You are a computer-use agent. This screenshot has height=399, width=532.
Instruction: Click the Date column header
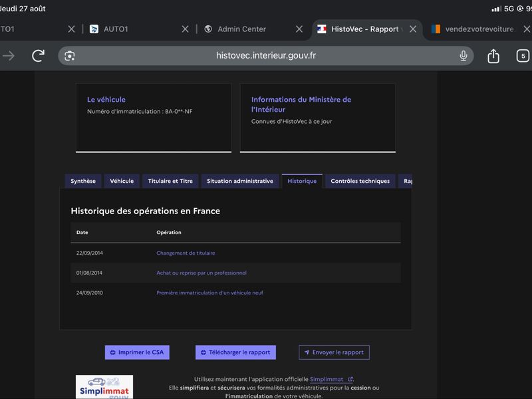[x=82, y=232]
